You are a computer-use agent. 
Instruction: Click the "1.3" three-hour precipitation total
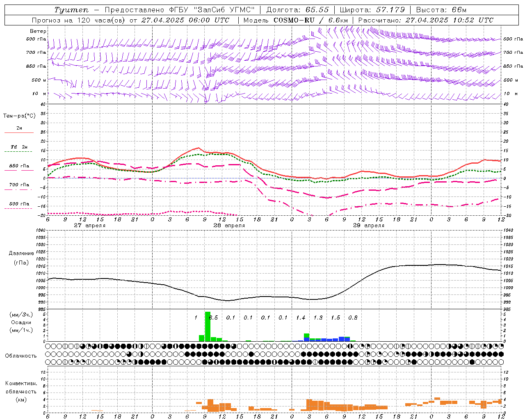[318, 318]
